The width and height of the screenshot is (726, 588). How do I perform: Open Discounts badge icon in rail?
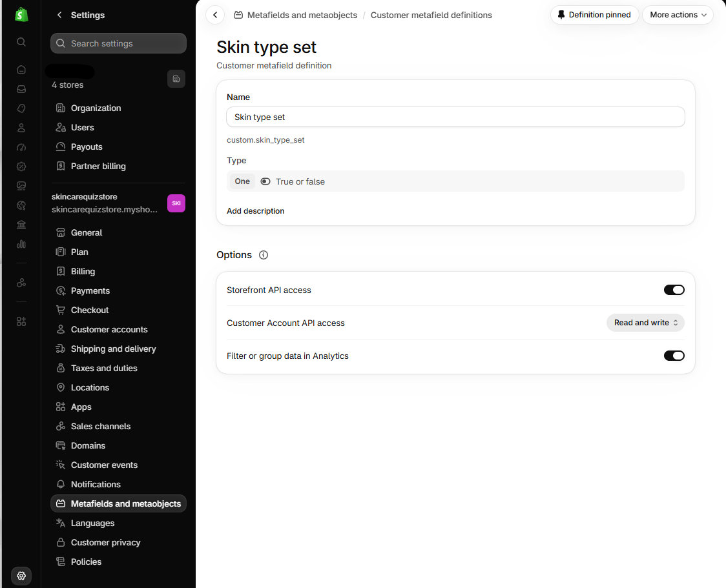pyautogui.click(x=21, y=167)
